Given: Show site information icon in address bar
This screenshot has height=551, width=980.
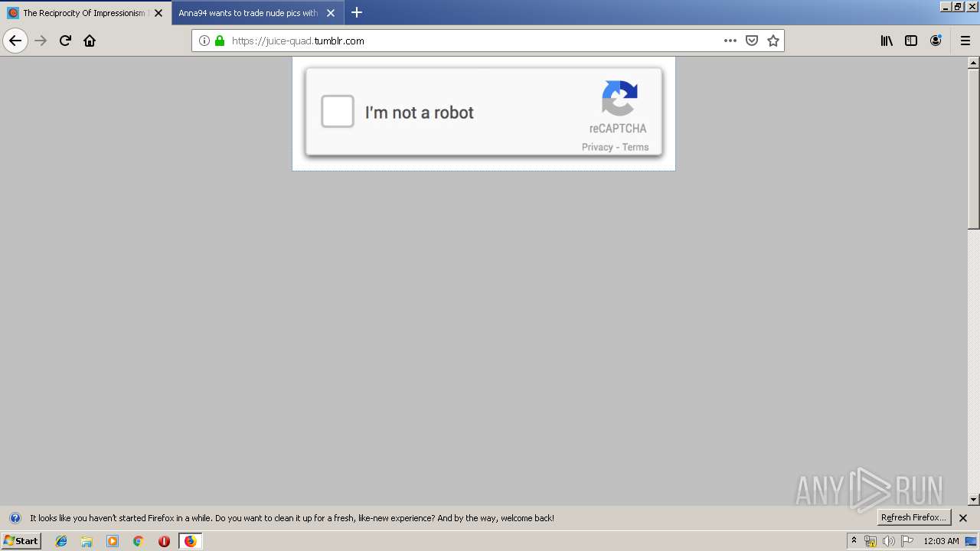Looking at the screenshot, I should (x=204, y=41).
